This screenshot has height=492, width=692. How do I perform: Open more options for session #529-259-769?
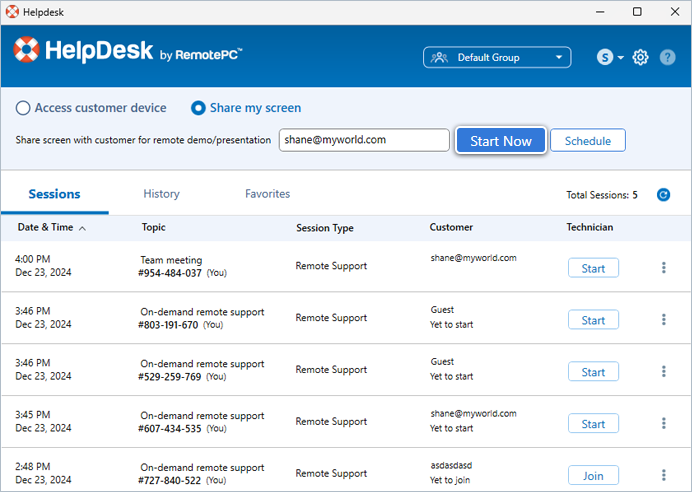(x=663, y=372)
